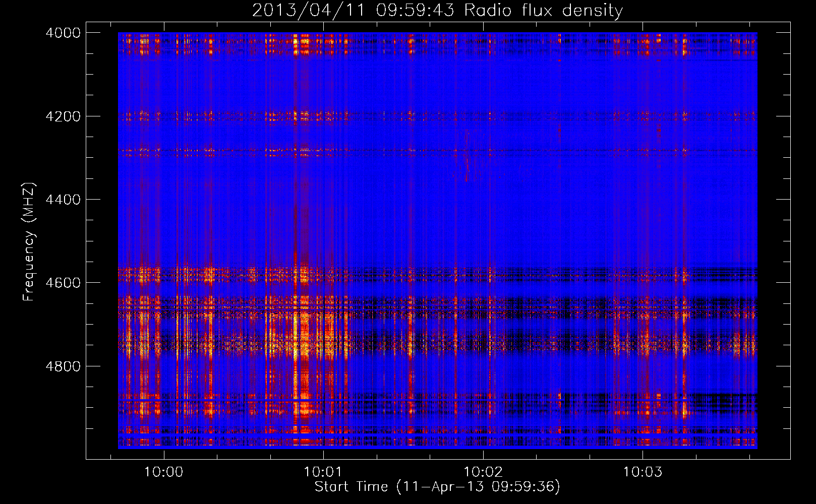Click the 'Start Time (11-Apr-13 09:59:36)' axis label
This screenshot has width=816, height=504.
[x=437, y=487]
